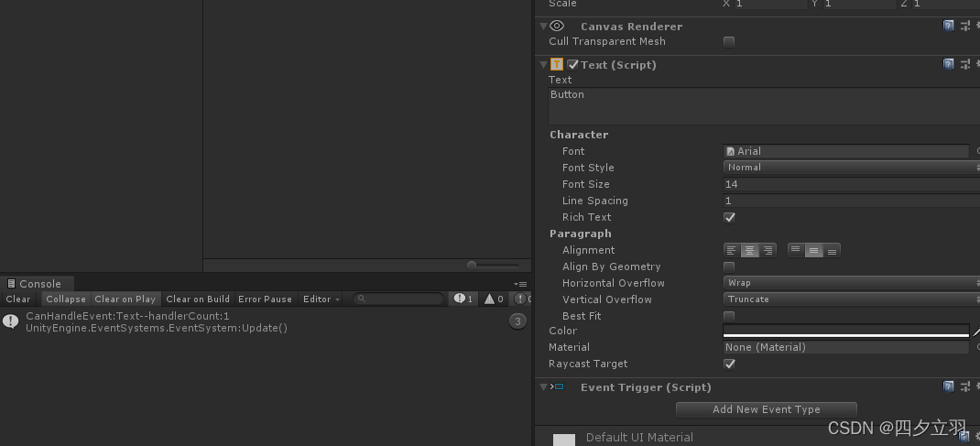This screenshot has height=446, width=980.
Task: Open Text (Script) preset selector icon
Action: point(965,64)
